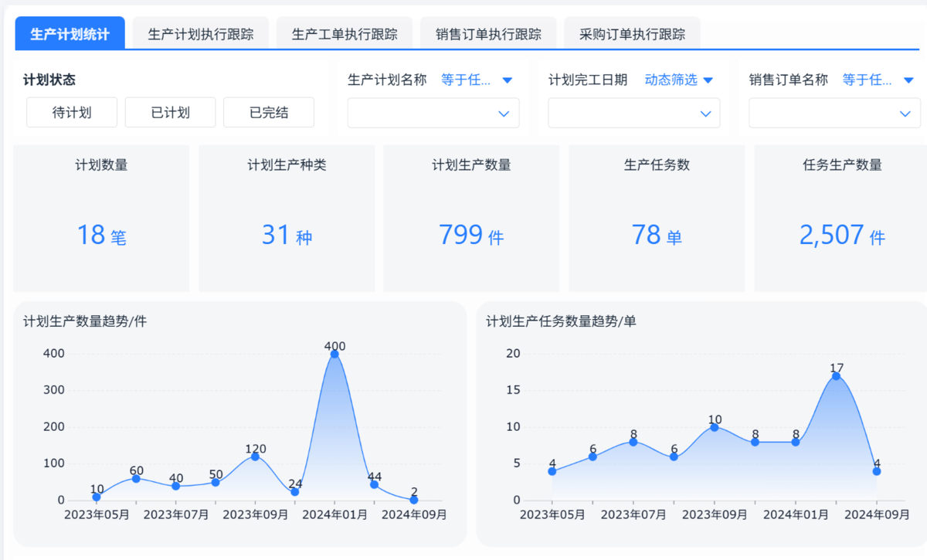Select the 采购订单执行跟踪 tab

click(632, 34)
